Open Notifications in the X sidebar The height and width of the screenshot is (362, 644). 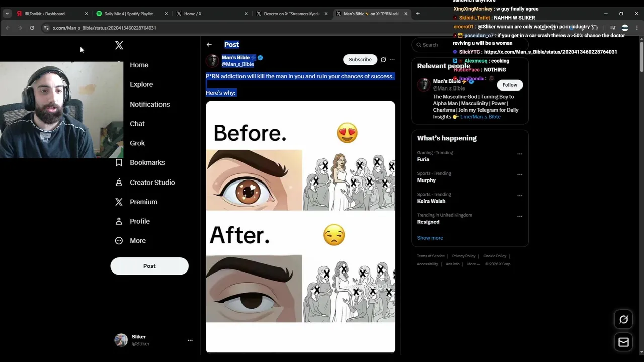pyautogui.click(x=150, y=104)
